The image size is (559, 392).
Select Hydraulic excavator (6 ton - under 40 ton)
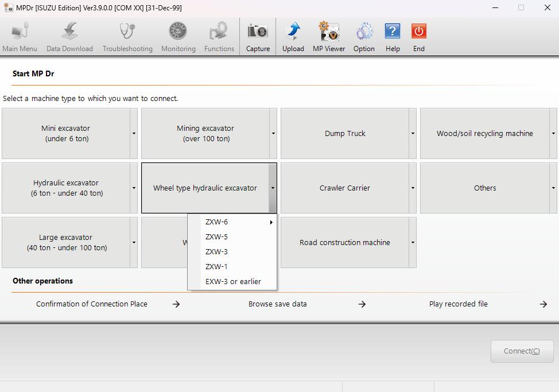point(66,188)
